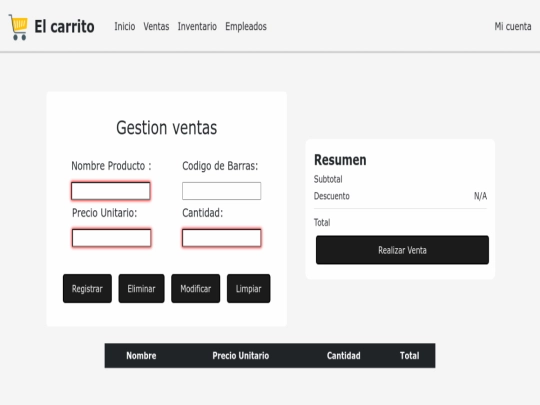540x405 pixels.
Task: Open the Inicio navigation link
Action: coord(125,27)
